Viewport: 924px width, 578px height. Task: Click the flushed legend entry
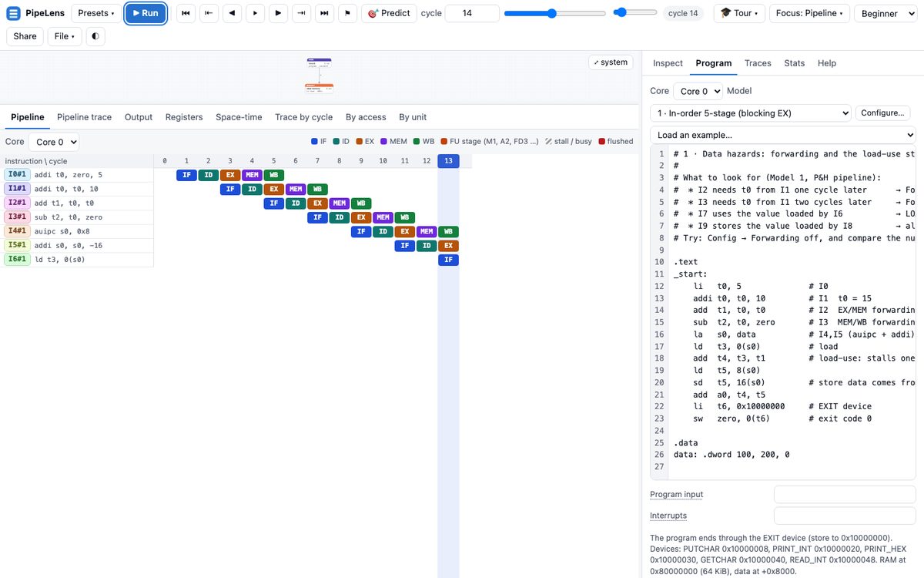[x=616, y=142]
